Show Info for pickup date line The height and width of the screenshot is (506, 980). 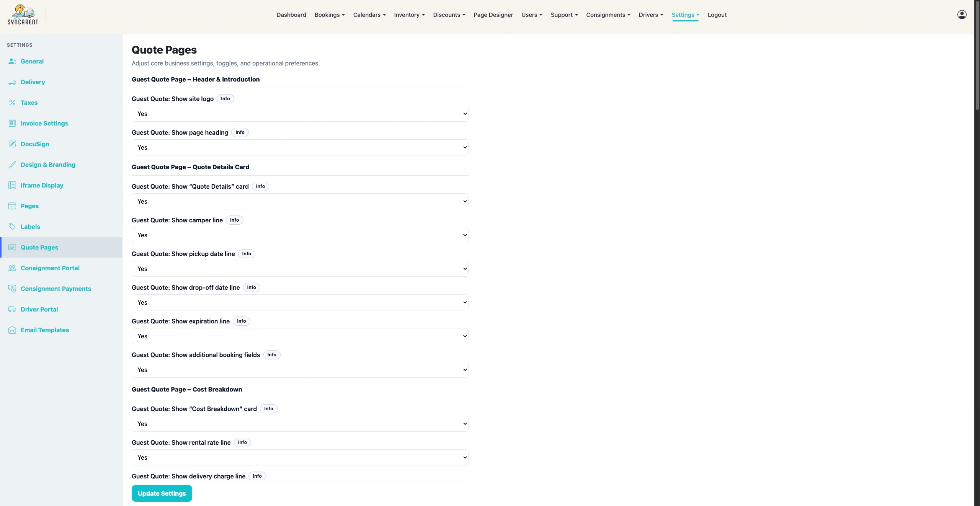tap(247, 254)
